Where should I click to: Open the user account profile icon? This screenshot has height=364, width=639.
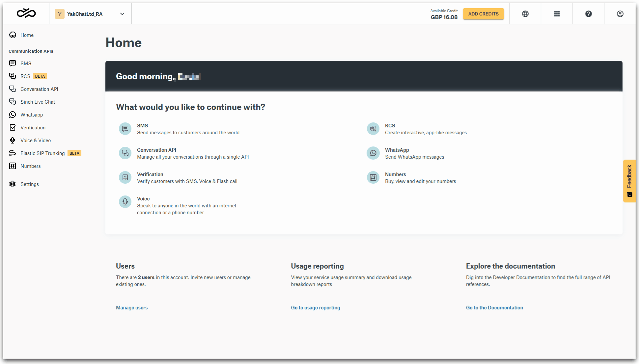point(620,14)
